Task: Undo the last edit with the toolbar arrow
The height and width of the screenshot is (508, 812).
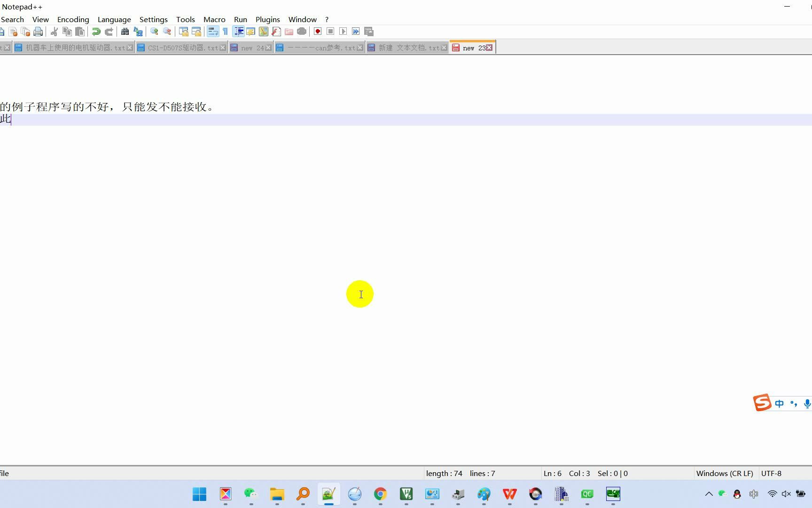Action: (x=96, y=31)
